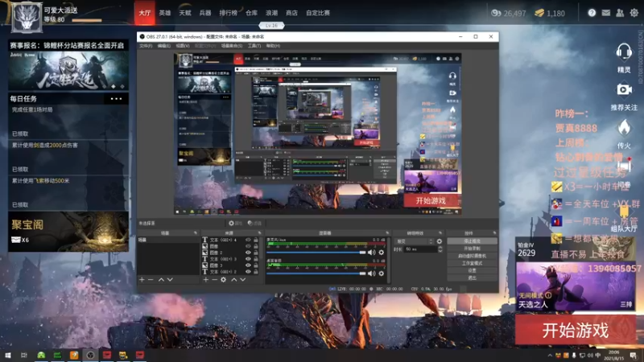This screenshot has height=362, width=644.
Task: Toggle visibility eye of 图像 2 source
Action: click(248, 253)
